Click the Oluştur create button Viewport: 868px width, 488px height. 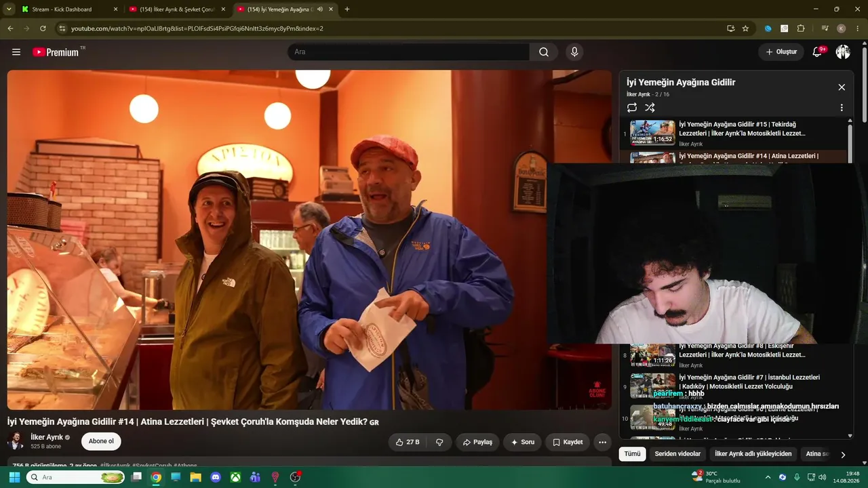point(781,52)
